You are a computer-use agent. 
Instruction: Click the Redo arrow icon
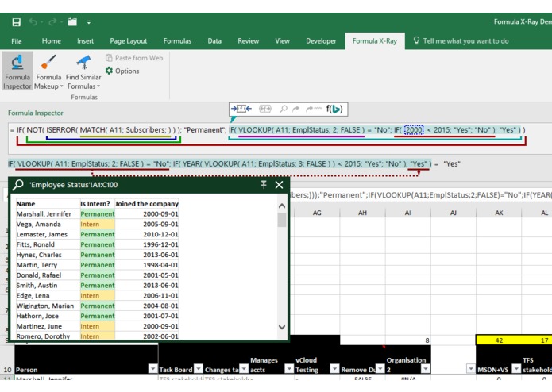click(x=52, y=22)
